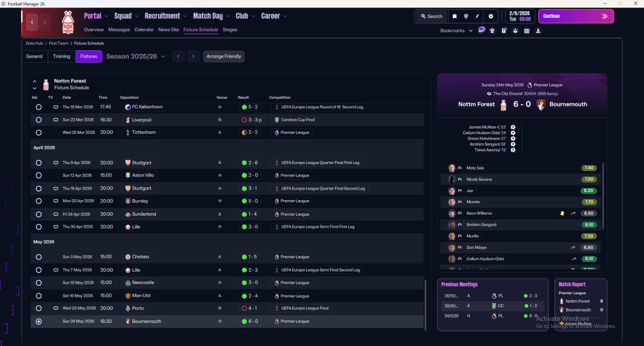Image resolution: width=644 pixels, height=346 pixels.
Task: Select the Porto fixture radio button
Action: (x=39, y=308)
